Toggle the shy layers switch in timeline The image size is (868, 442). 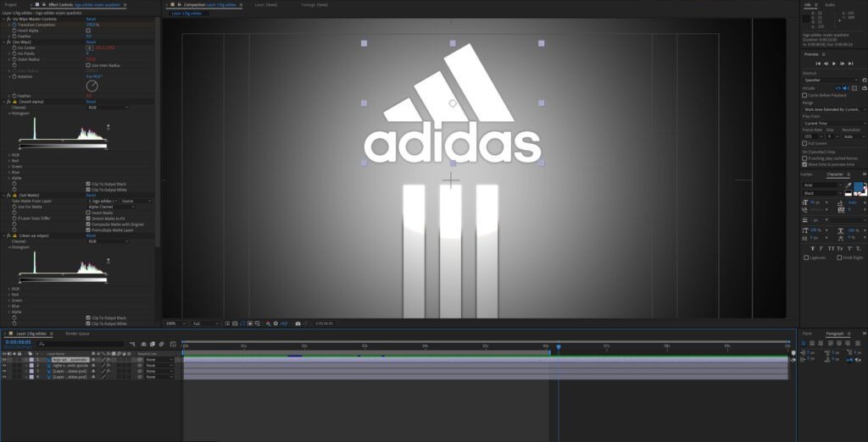144,344
